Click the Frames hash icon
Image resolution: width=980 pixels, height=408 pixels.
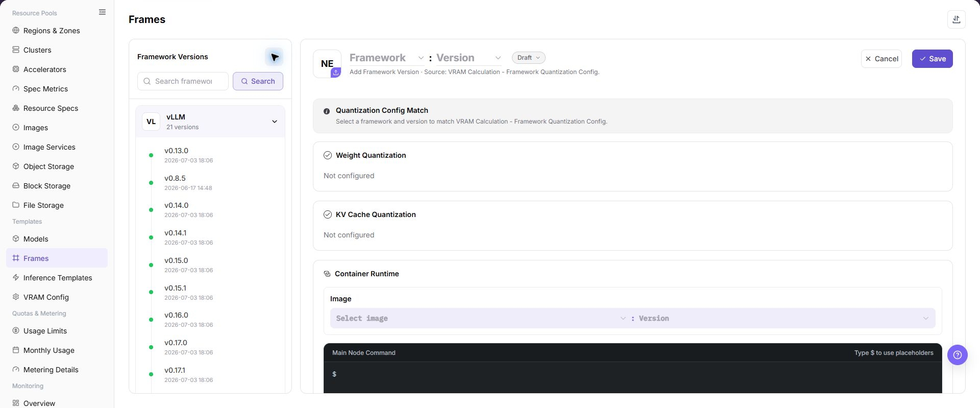click(16, 258)
